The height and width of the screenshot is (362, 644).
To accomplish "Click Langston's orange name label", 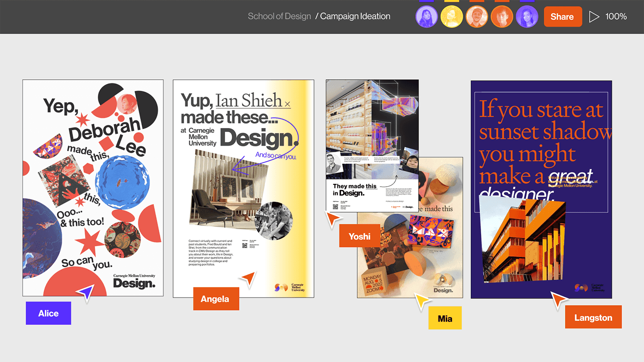I will click(593, 317).
